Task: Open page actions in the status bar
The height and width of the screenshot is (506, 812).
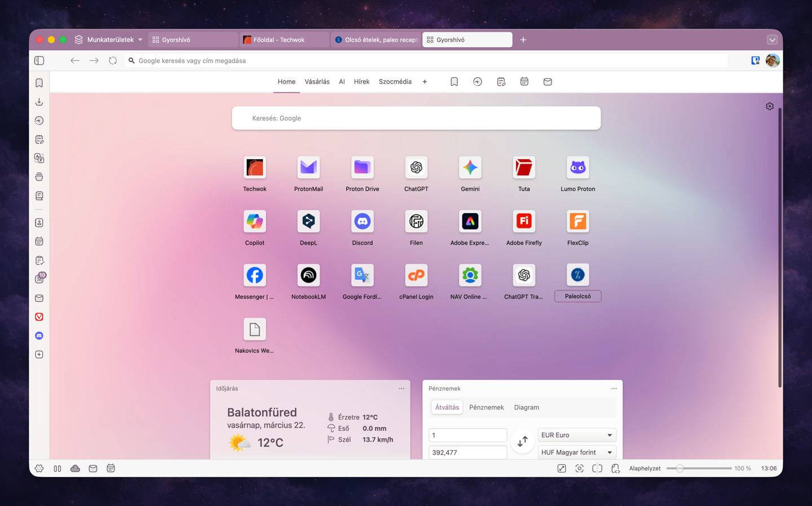Action: [615, 468]
